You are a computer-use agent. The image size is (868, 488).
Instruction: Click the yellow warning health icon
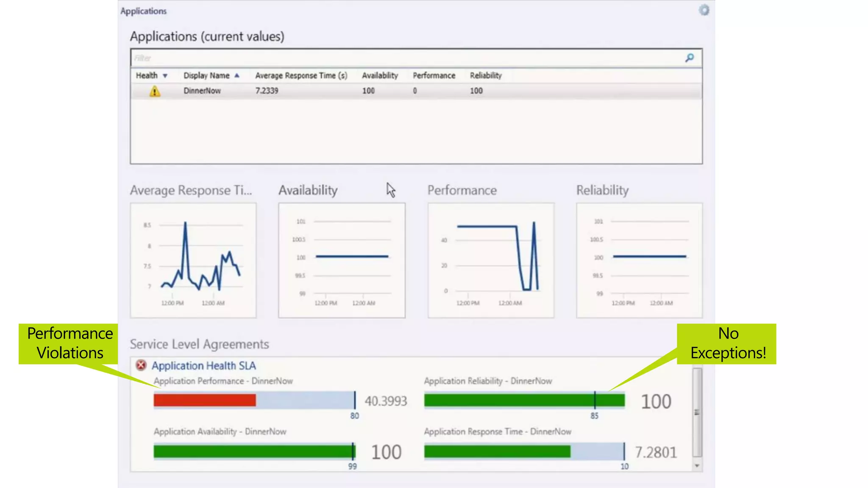pyautogui.click(x=155, y=91)
